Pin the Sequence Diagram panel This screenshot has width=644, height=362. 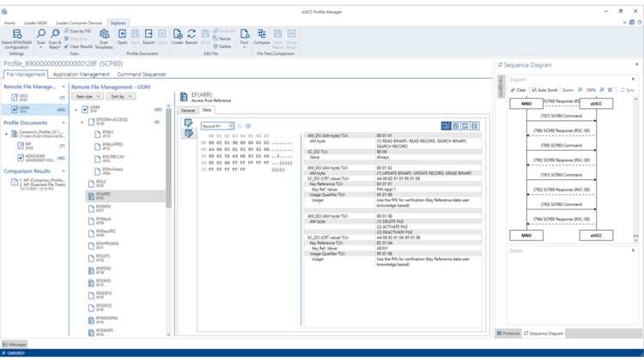tap(636, 64)
